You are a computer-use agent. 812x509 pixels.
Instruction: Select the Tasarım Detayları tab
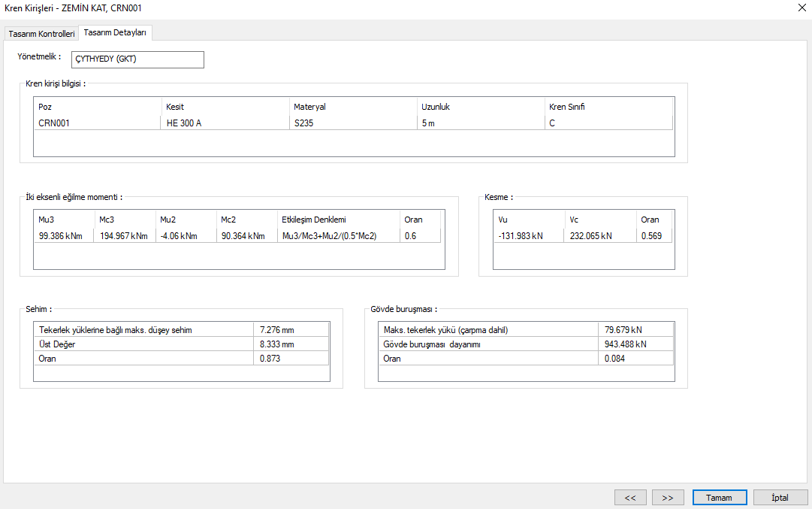tap(114, 33)
